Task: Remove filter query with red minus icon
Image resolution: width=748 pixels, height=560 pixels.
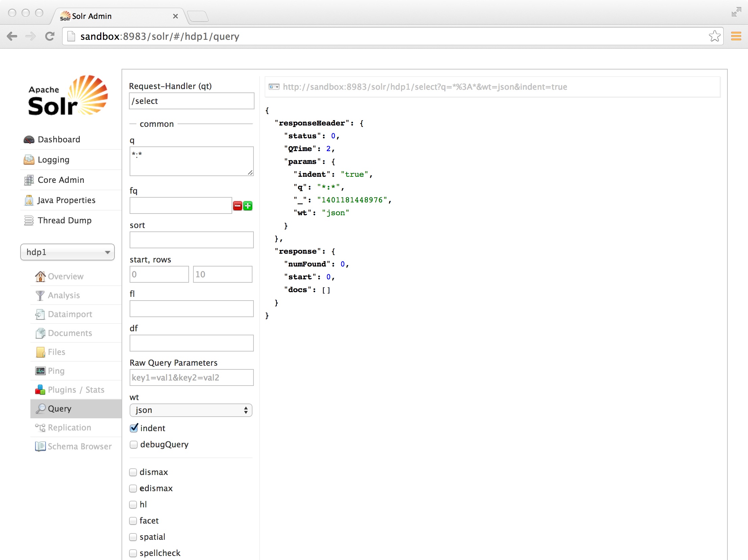Action: coord(237,206)
